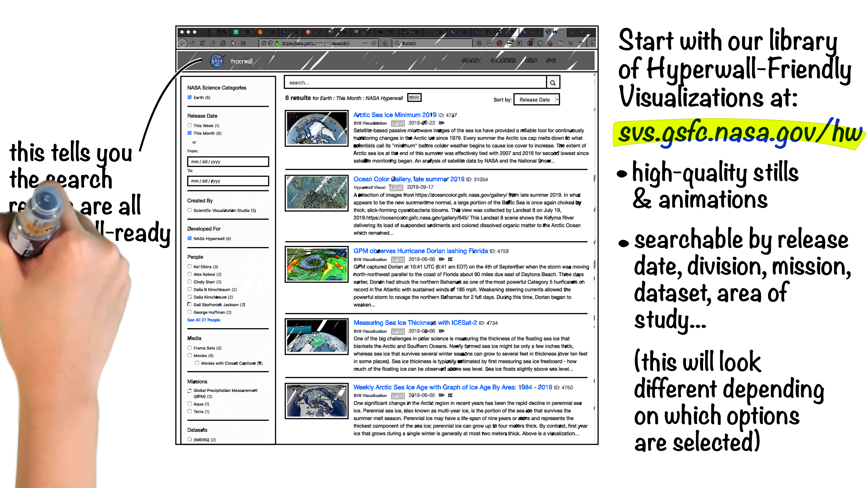
Task: Open GPM observes Hurricane Dorian link
Action: click(x=420, y=251)
